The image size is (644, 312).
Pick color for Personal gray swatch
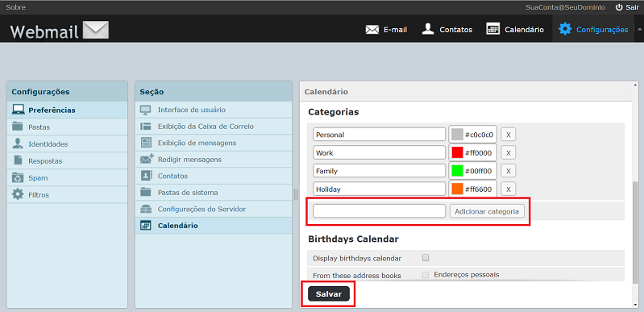click(457, 135)
